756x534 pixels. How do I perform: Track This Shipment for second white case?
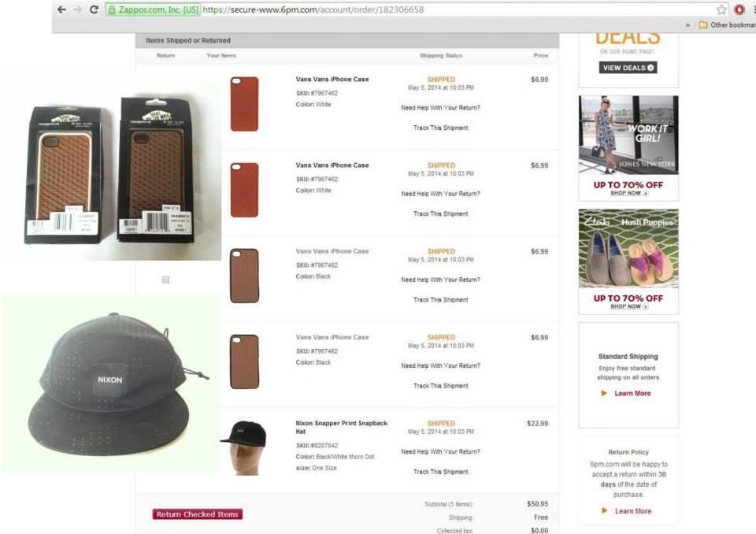pos(441,213)
